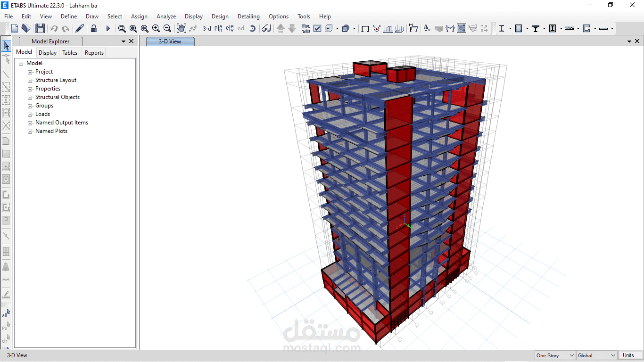The image size is (644, 362).
Task: Toggle Set Display Options checkmark icon
Action: (x=317, y=28)
